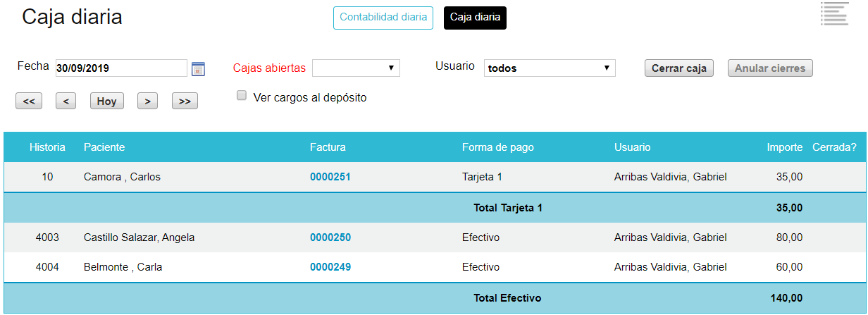Open invoice 0000249 link

pyautogui.click(x=330, y=267)
